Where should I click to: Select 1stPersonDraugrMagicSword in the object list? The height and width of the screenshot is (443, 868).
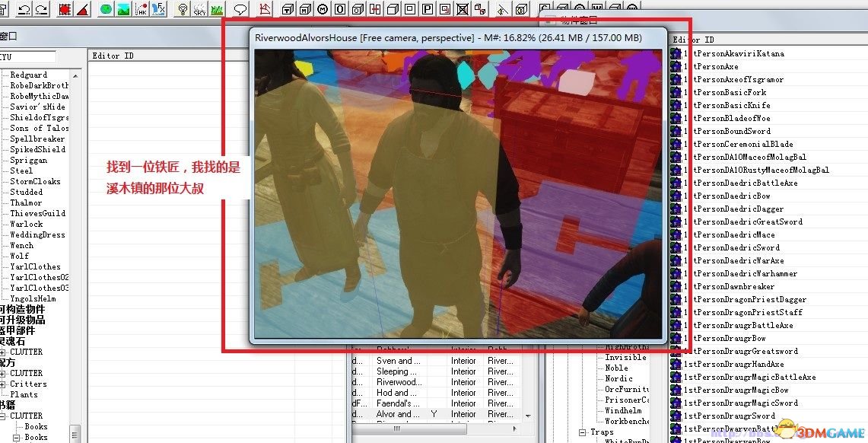(741, 403)
